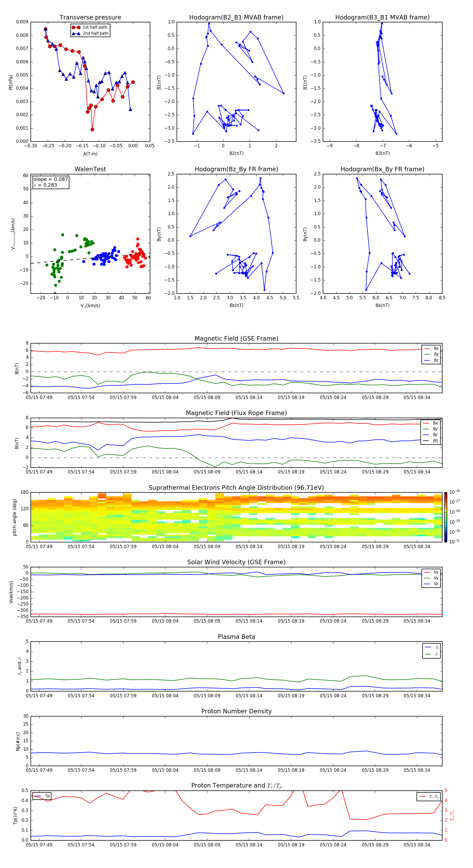Click the 'Proton Number Density' title
473x868 pixels.
(x=236, y=712)
